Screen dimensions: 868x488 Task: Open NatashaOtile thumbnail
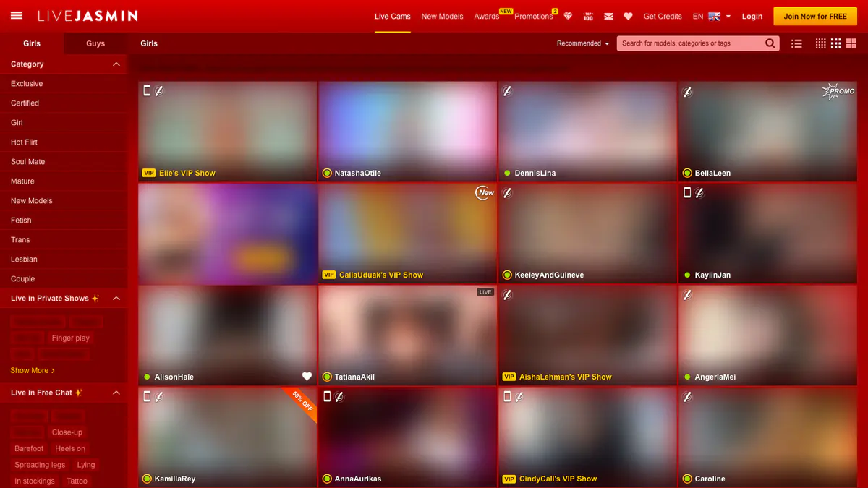click(408, 131)
